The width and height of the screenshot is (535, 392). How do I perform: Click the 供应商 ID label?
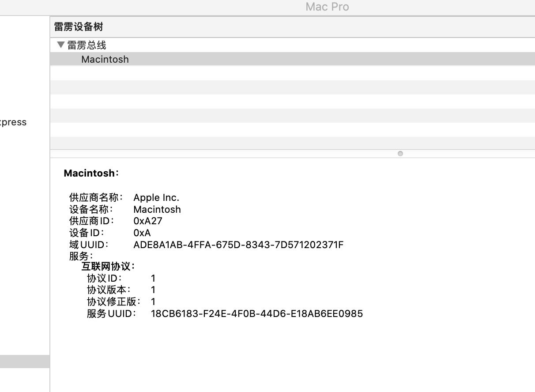coord(92,221)
